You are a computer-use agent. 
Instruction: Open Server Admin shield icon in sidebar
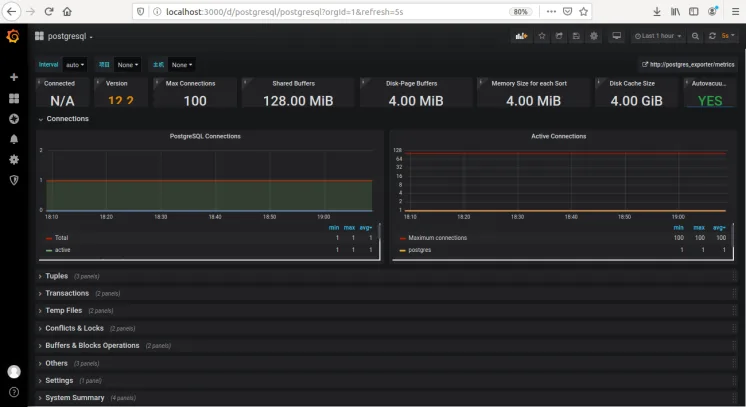[x=14, y=180]
